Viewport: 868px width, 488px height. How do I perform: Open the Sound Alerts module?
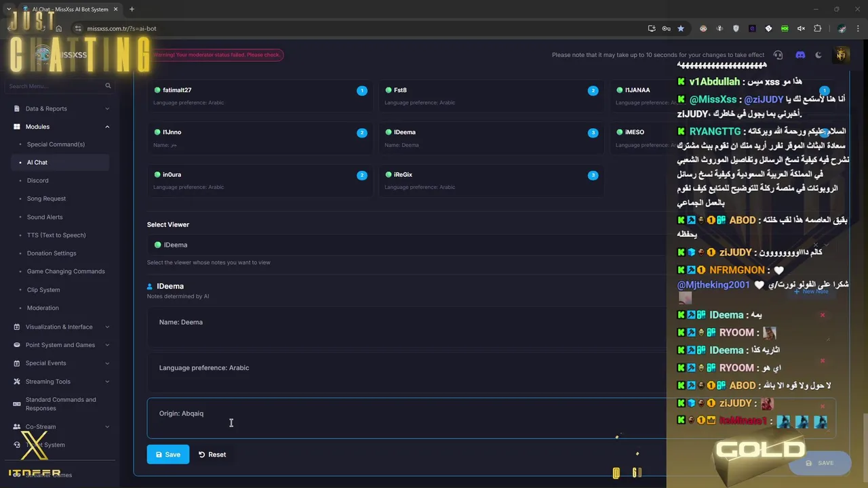45,217
